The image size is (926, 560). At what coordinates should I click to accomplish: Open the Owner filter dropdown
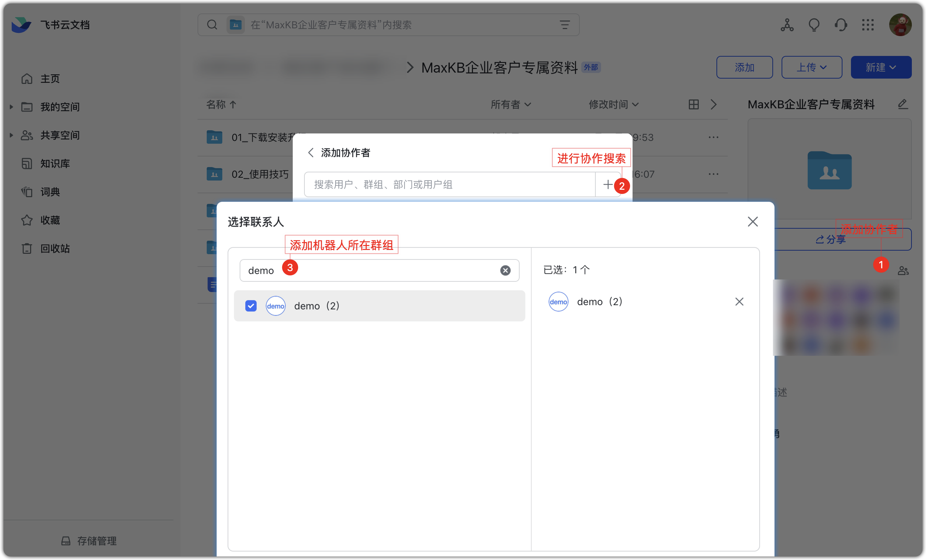pyautogui.click(x=510, y=104)
